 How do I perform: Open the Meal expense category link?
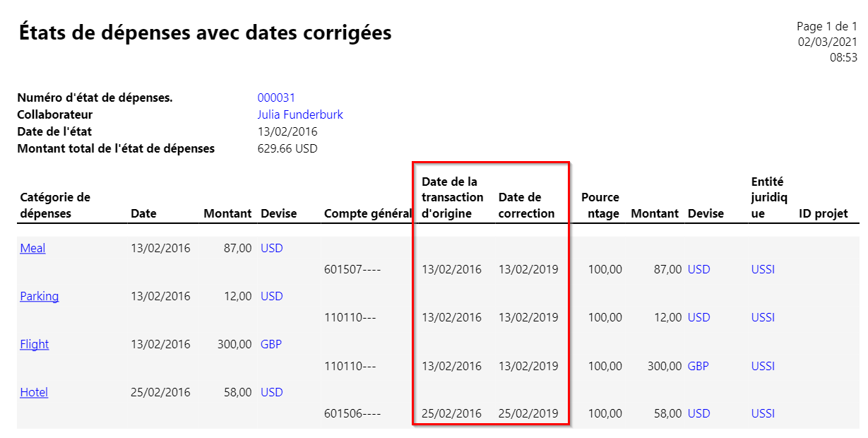pos(32,248)
